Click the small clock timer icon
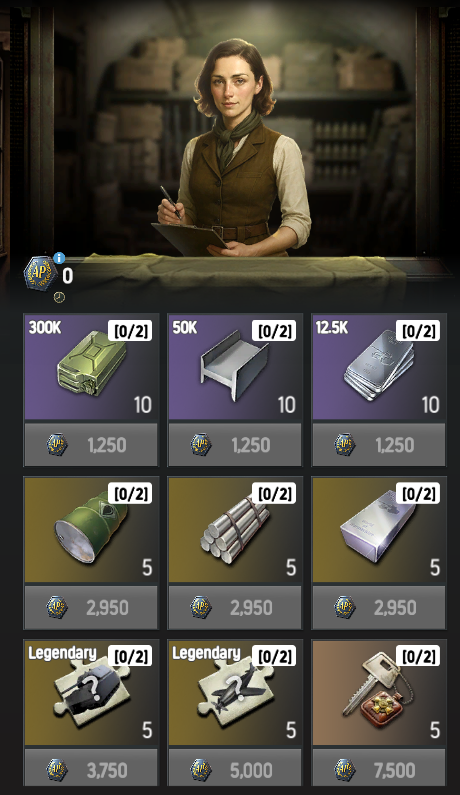This screenshot has width=460, height=795. coord(59,297)
